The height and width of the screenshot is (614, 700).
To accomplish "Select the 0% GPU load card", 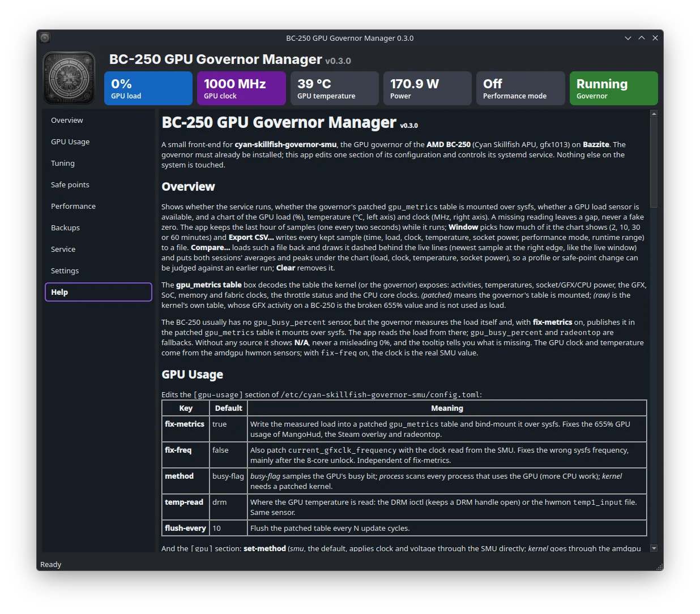I will coord(148,88).
